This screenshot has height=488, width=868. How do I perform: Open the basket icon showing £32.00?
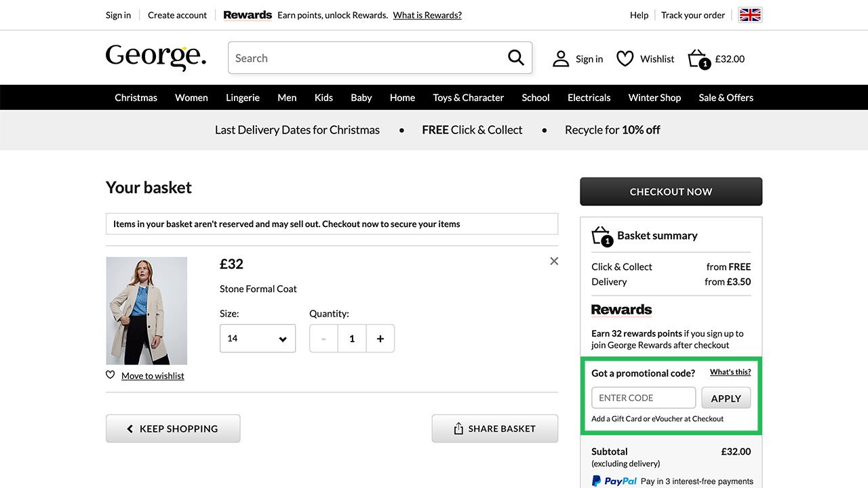[698, 59]
